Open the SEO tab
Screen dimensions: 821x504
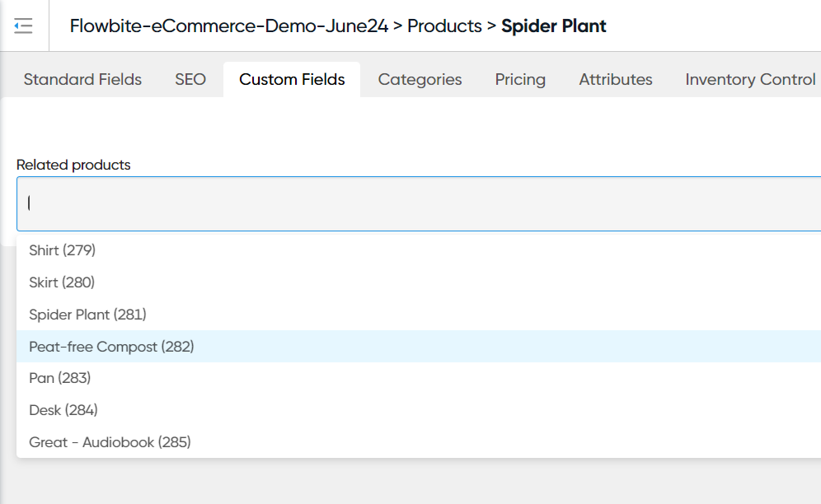pyautogui.click(x=190, y=80)
